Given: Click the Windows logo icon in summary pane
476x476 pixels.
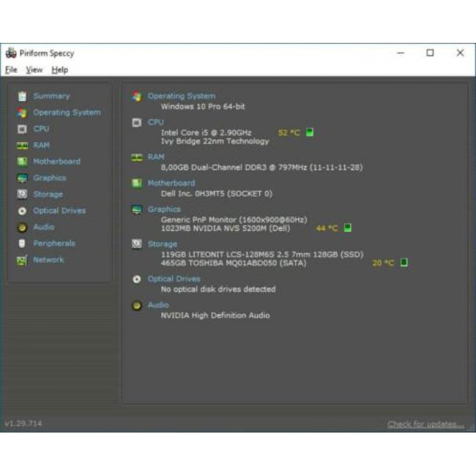Looking at the screenshot, I should tap(137, 96).
